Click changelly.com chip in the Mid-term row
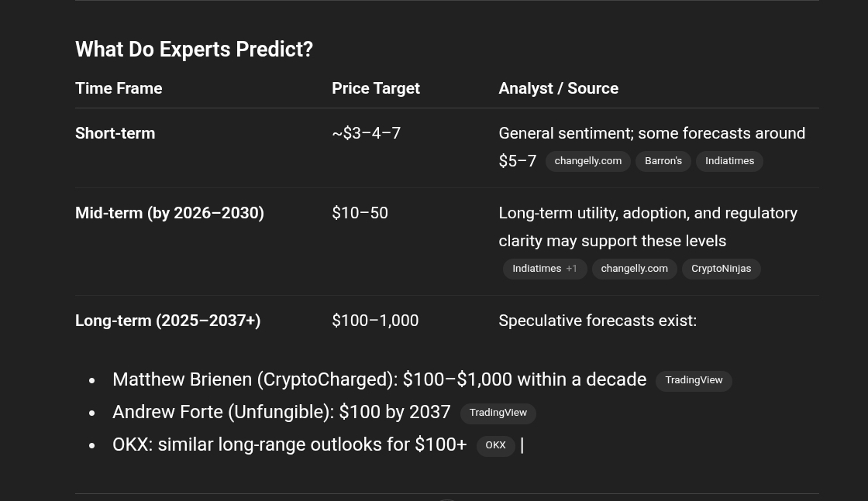This screenshot has width=868, height=501. point(634,269)
